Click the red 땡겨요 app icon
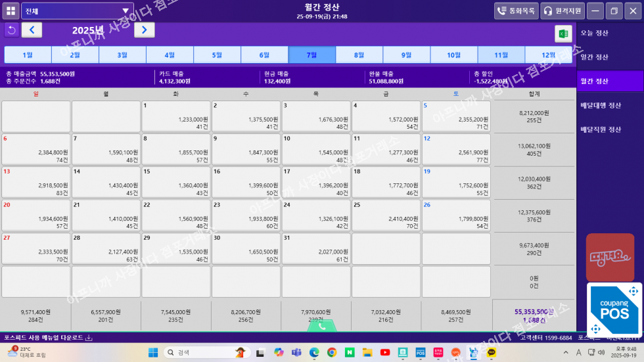The image size is (644, 362). (x=610, y=258)
